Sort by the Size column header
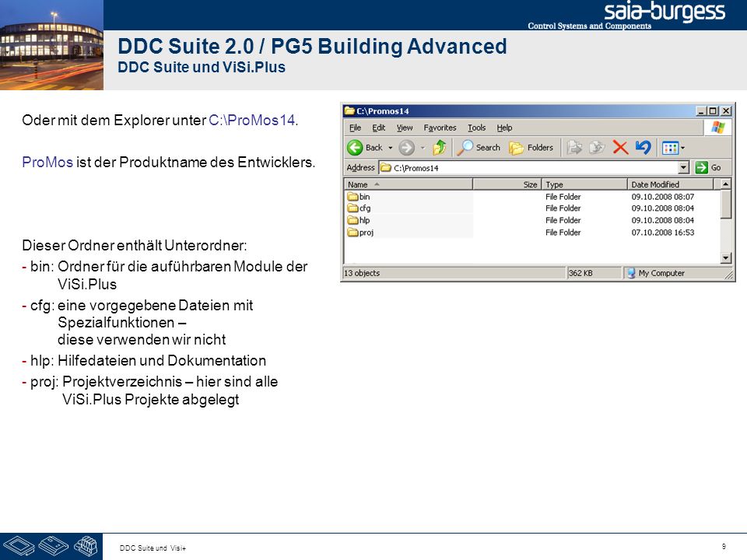This screenshot has width=747, height=560. 507,184
